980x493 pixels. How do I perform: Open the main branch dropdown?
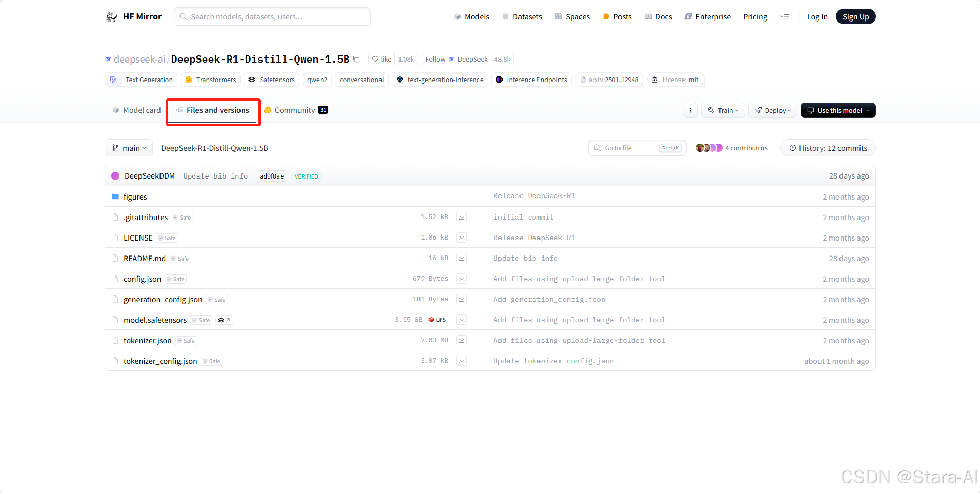coord(129,148)
